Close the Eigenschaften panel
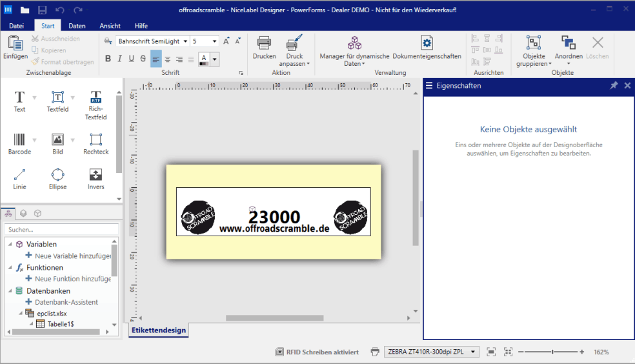The height and width of the screenshot is (364, 635). pos(627,85)
